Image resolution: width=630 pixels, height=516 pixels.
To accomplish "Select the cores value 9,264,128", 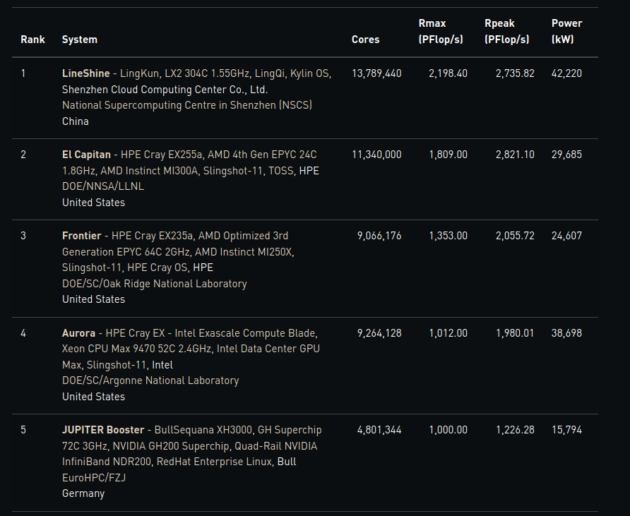I will 379,333.
